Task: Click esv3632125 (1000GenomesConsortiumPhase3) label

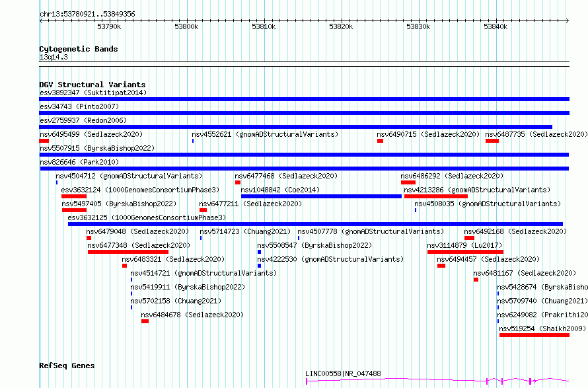Action: coord(147,217)
